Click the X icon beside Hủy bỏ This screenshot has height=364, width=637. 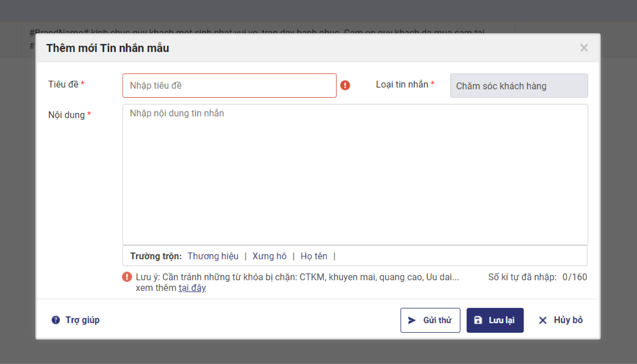542,320
